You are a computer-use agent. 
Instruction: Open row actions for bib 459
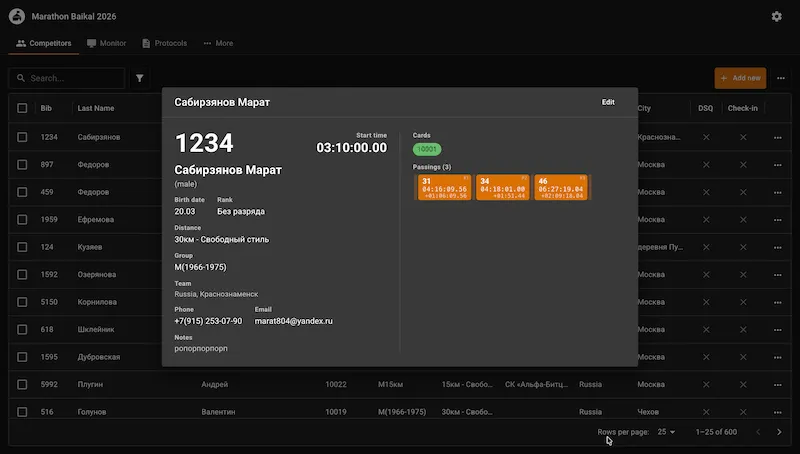click(778, 192)
